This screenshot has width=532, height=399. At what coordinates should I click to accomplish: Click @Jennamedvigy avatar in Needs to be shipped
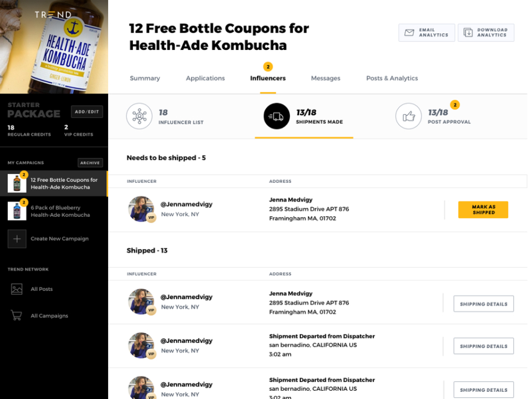141,209
